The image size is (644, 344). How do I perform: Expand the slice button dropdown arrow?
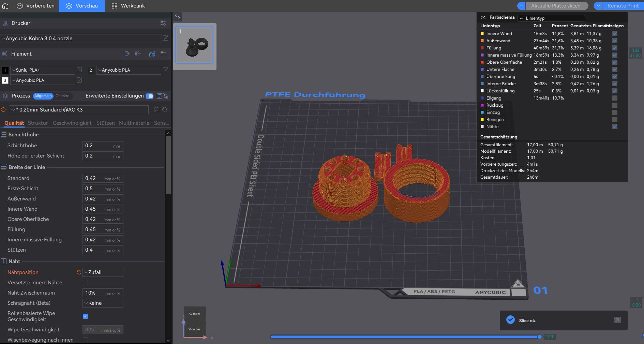pos(521,6)
